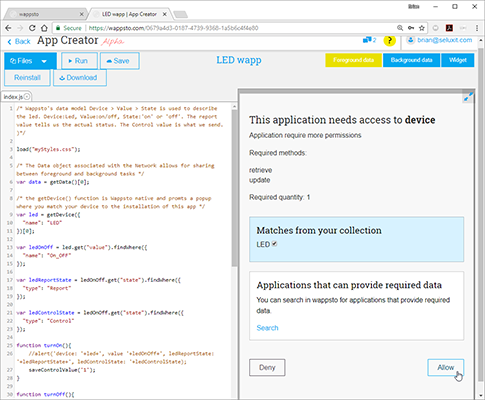This screenshot has width=485, height=400.
Task: Click code line load("myStyles.css")
Action: 49,149
